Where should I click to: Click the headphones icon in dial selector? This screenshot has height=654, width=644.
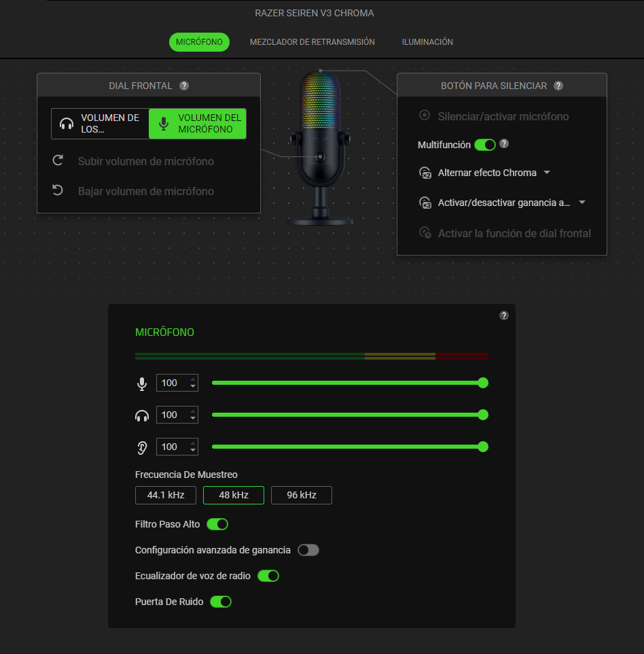(x=67, y=124)
